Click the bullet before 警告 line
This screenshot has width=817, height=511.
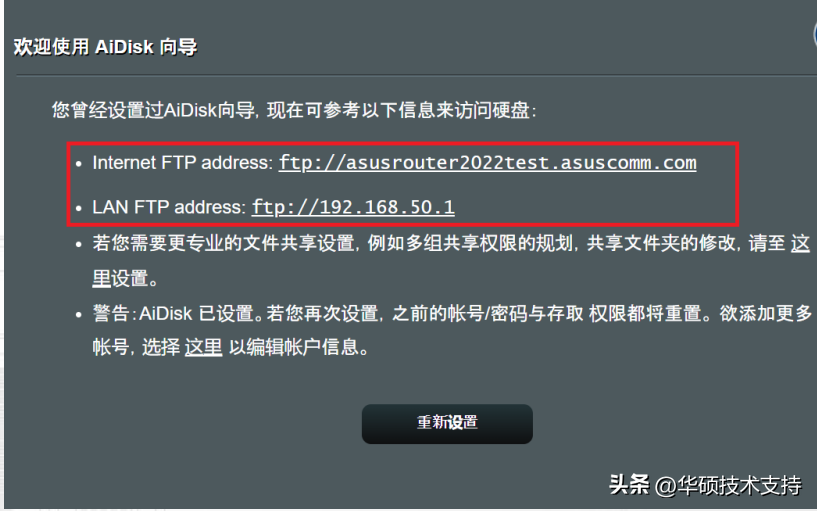tap(79, 315)
